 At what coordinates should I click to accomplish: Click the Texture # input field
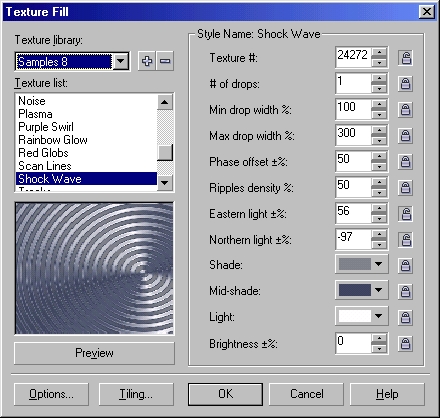tap(353, 57)
